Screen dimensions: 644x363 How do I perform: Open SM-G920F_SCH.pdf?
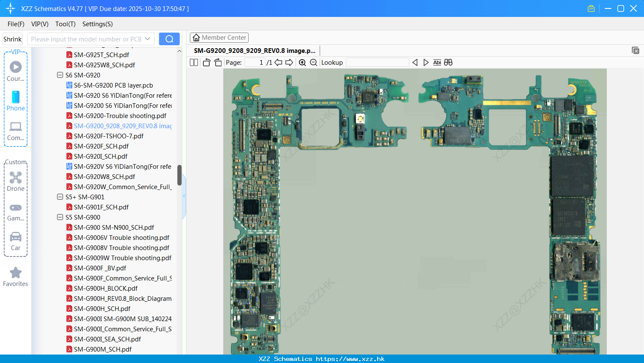click(101, 146)
